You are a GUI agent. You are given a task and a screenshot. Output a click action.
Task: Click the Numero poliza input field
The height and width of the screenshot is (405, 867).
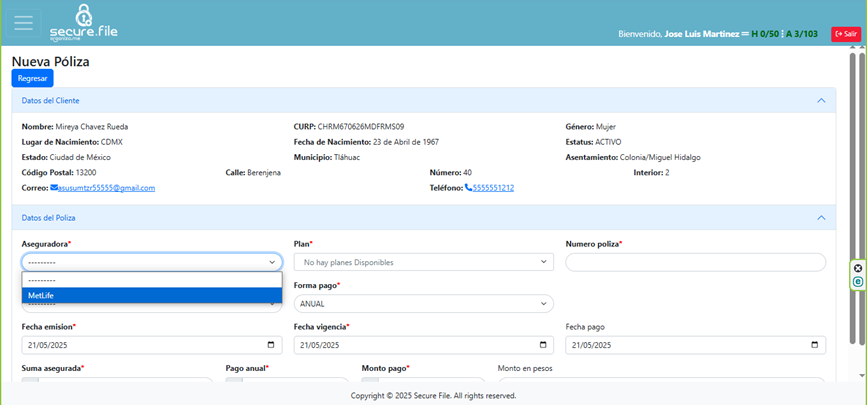(695, 262)
